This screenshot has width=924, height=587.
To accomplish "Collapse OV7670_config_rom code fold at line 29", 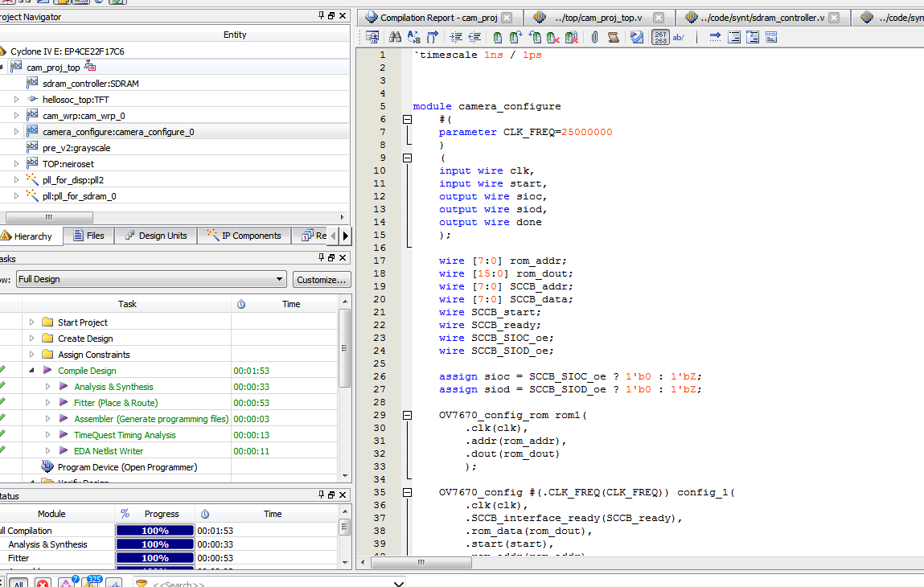I will 407,415.
